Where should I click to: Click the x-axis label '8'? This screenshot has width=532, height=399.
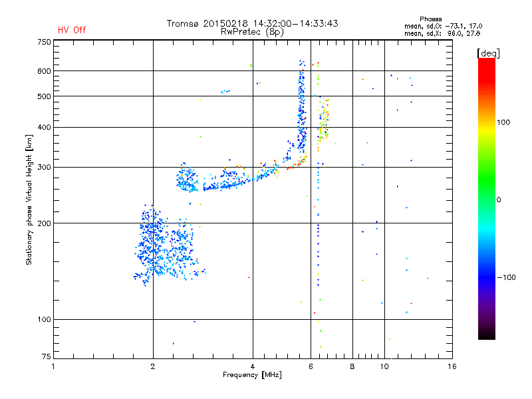pyautogui.click(x=352, y=366)
